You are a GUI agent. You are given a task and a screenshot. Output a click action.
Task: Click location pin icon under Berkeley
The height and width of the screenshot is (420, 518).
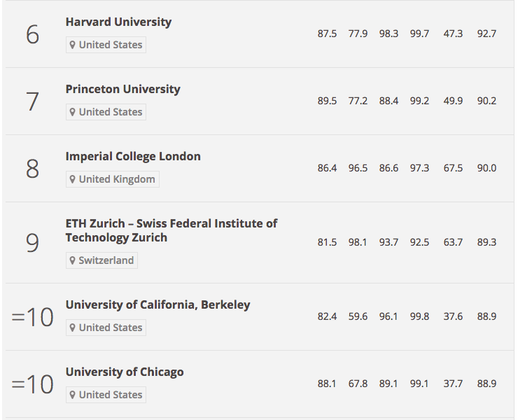point(72,328)
